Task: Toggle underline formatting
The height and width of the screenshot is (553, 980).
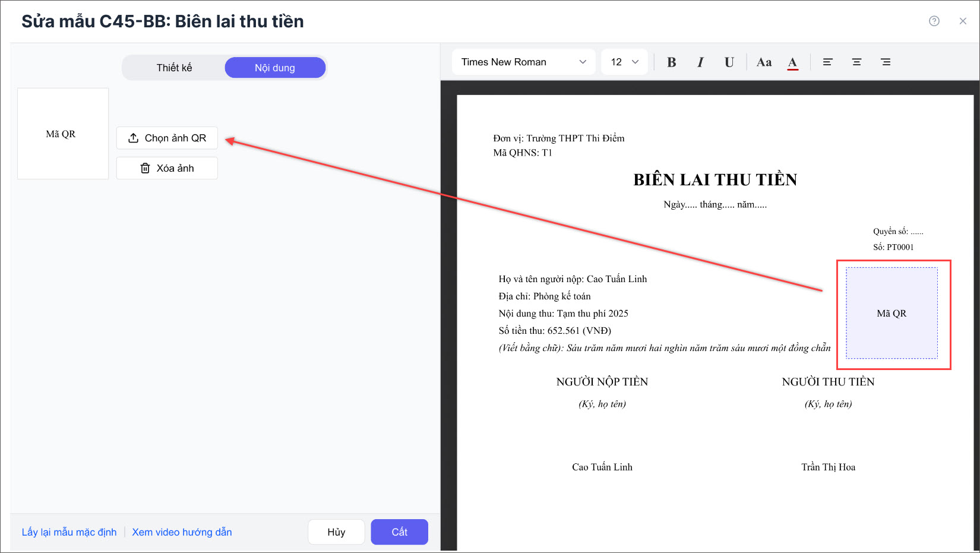Action: pos(729,62)
